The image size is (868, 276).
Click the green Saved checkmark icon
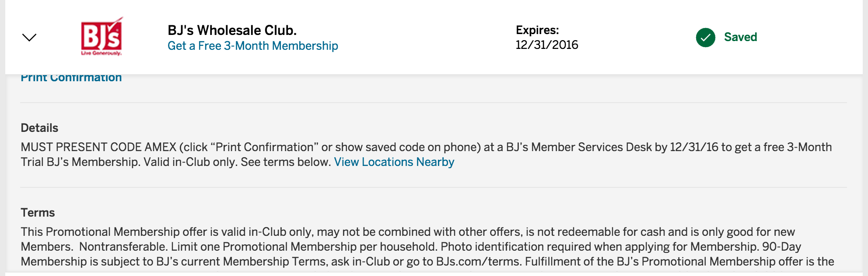click(705, 38)
